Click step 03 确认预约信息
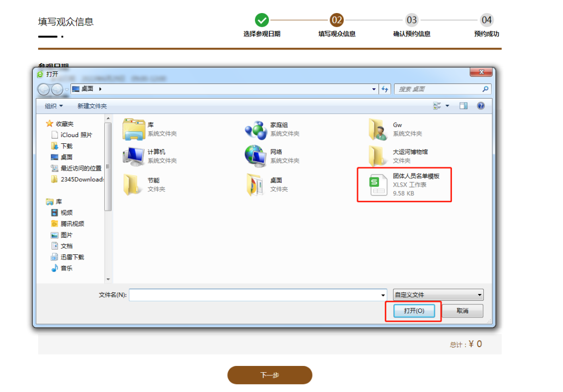This screenshot has width=563, height=392. click(x=411, y=20)
